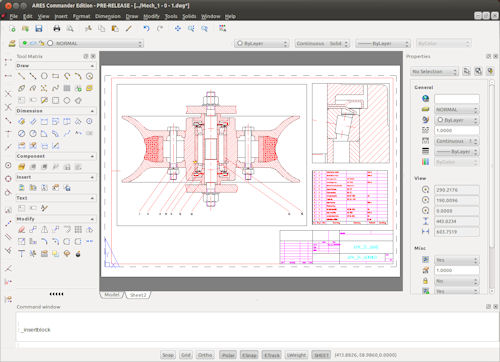Click the Print preview magnifier icon

pos(70,29)
